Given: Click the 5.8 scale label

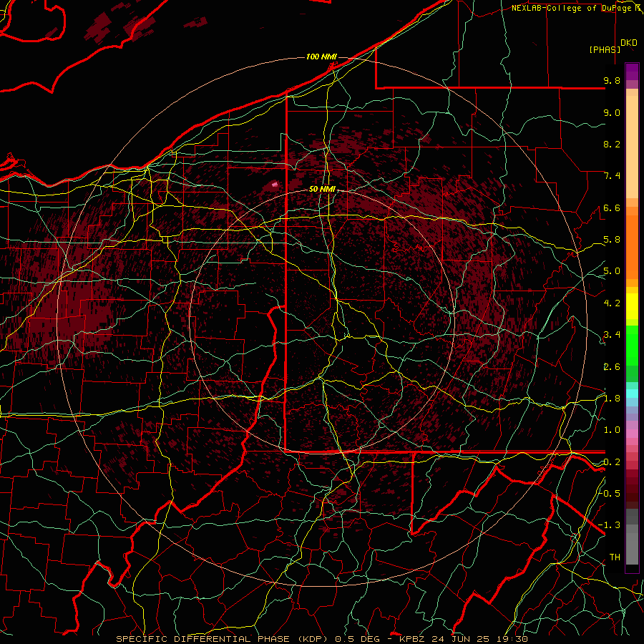Looking at the screenshot, I should 612,240.
